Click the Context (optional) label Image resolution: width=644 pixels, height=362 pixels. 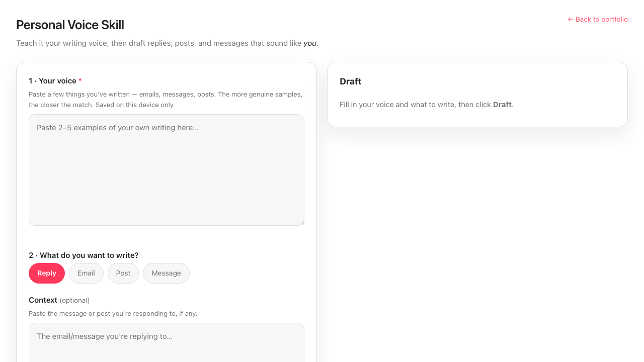(59, 300)
